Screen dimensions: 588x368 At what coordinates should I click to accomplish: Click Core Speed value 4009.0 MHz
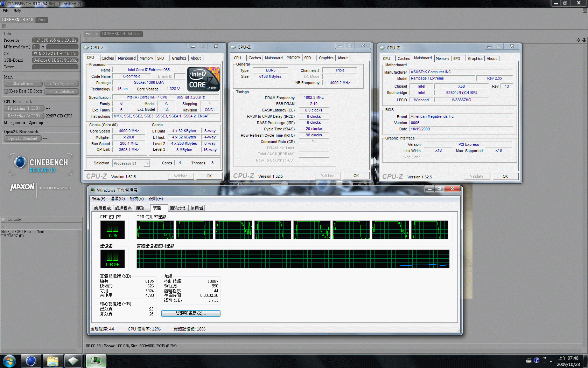pos(129,131)
